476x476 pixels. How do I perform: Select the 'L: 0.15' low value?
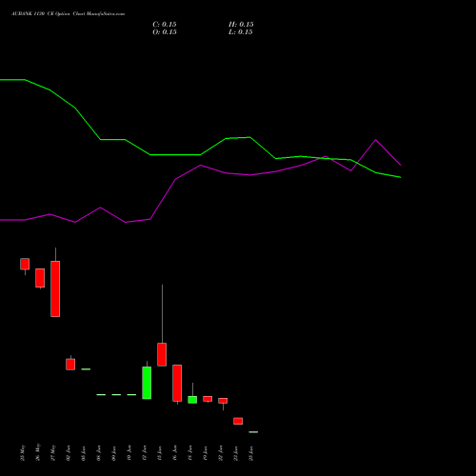coord(241,32)
